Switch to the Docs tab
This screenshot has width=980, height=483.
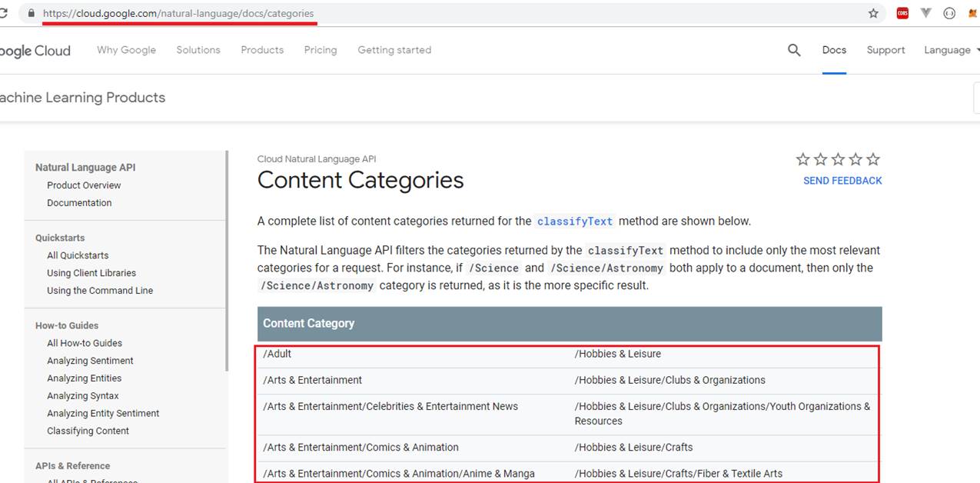coord(834,50)
